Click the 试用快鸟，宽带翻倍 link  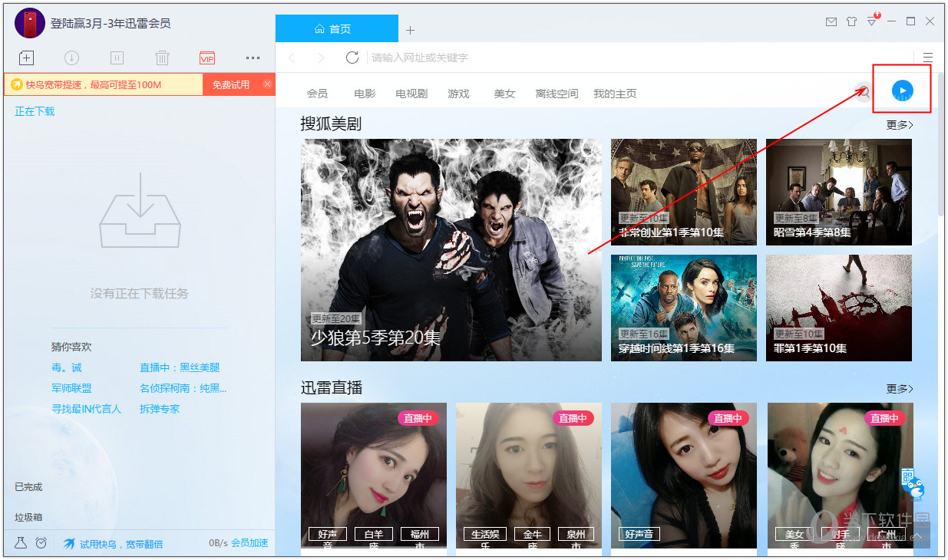[121, 544]
